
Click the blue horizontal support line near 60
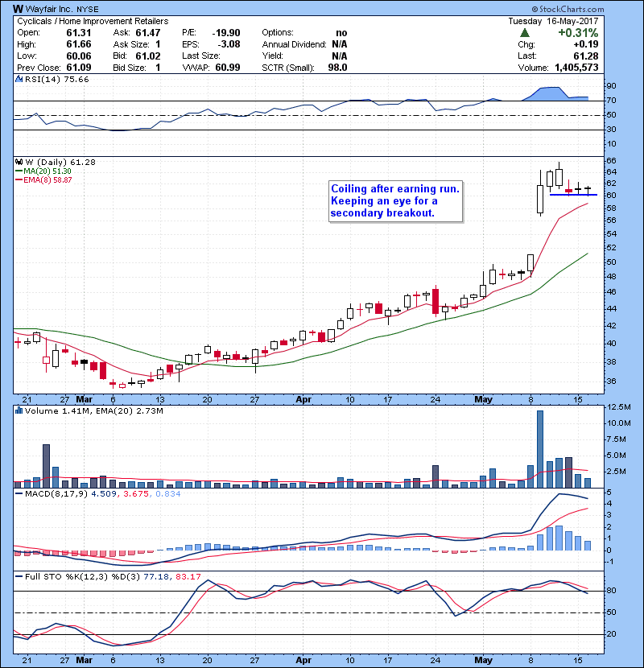[573, 195]
